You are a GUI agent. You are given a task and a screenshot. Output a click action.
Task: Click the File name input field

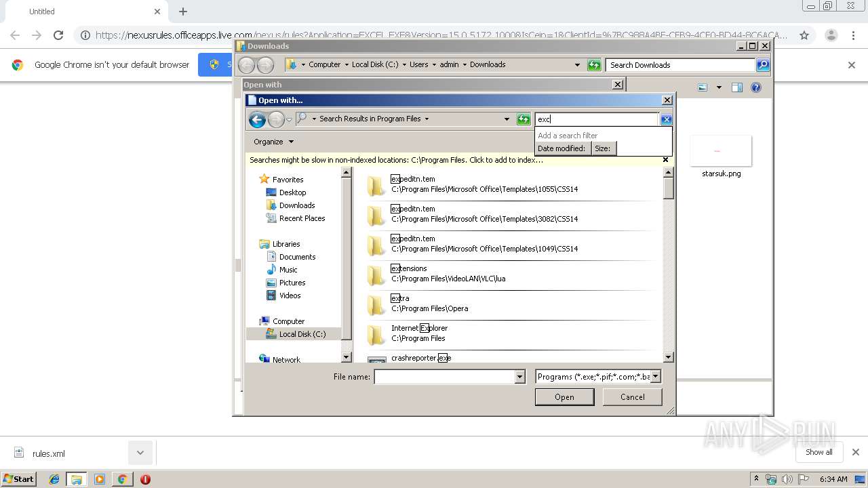click(444, 377)
